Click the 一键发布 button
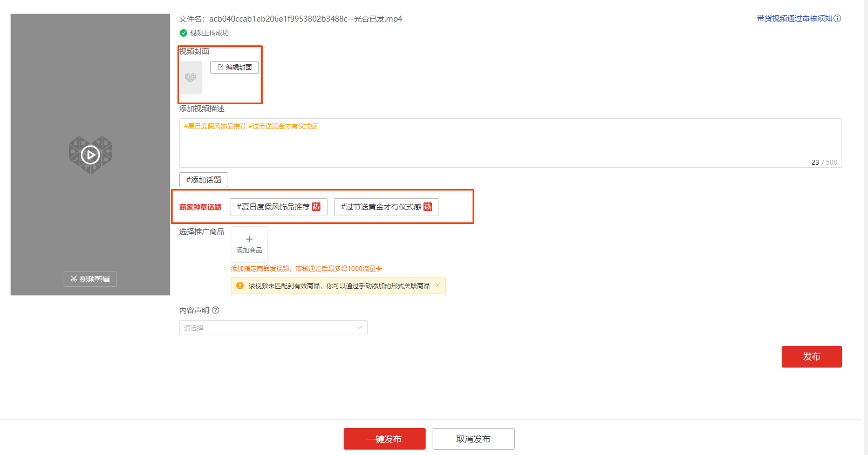 tap(384, 439)
